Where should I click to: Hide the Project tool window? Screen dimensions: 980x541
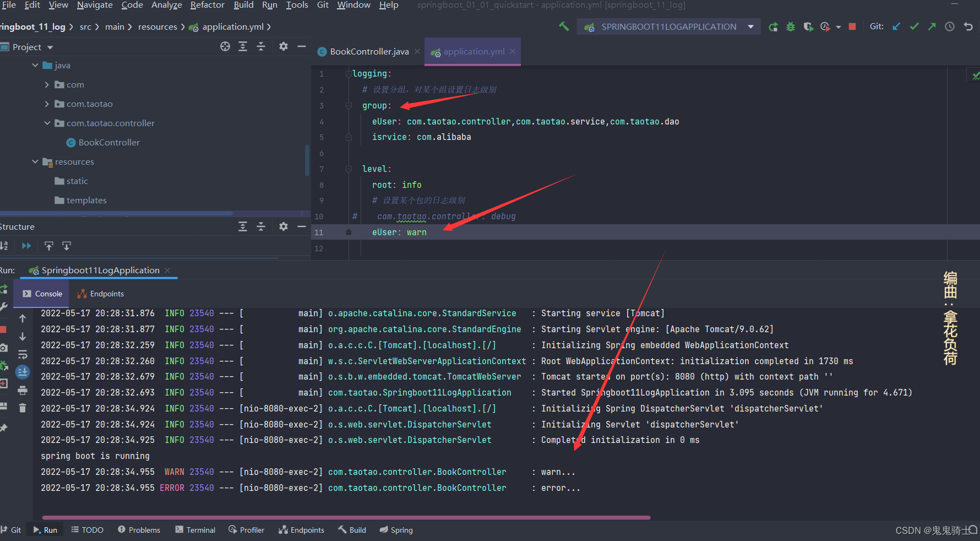[x=302, y=46]
